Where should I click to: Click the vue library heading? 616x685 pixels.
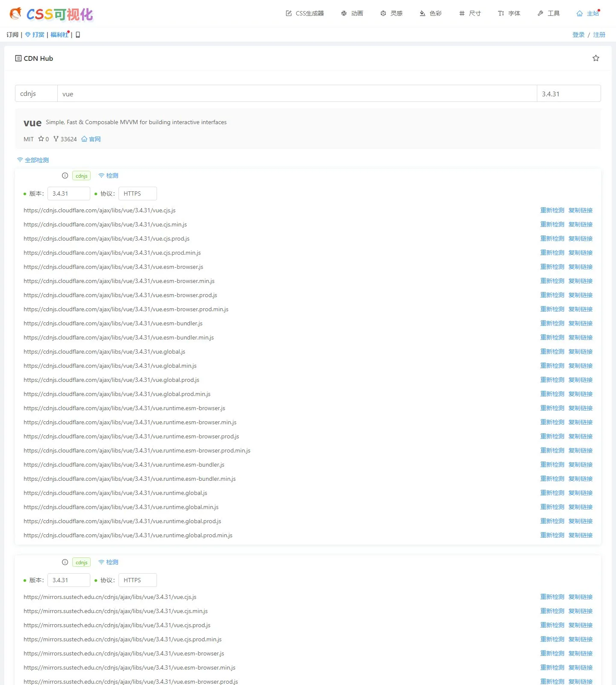[33, 123]
